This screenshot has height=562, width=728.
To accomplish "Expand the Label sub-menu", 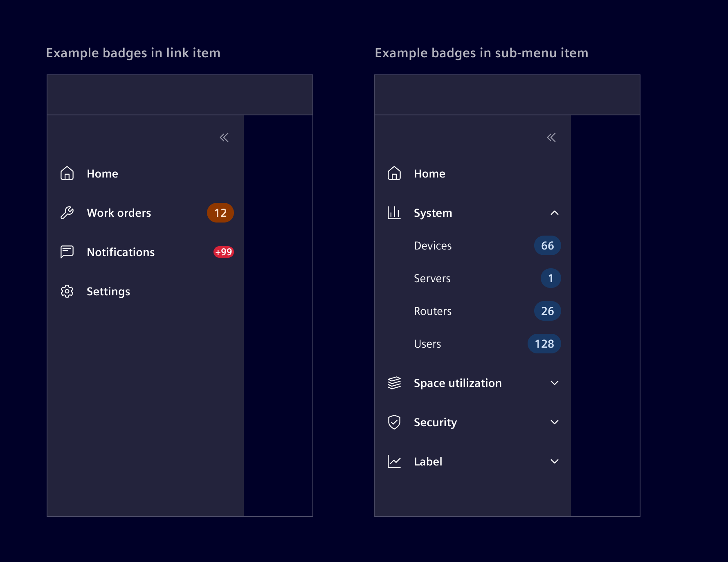I will coord(555,461).
